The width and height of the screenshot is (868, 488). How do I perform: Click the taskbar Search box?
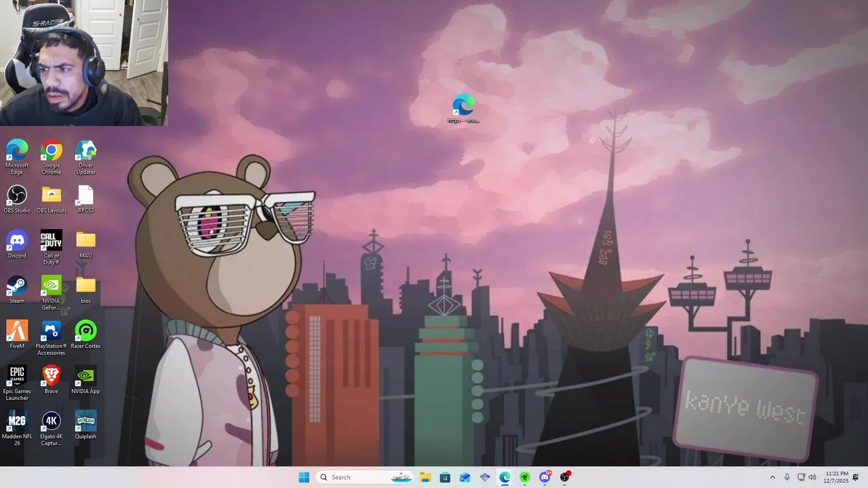365,477
